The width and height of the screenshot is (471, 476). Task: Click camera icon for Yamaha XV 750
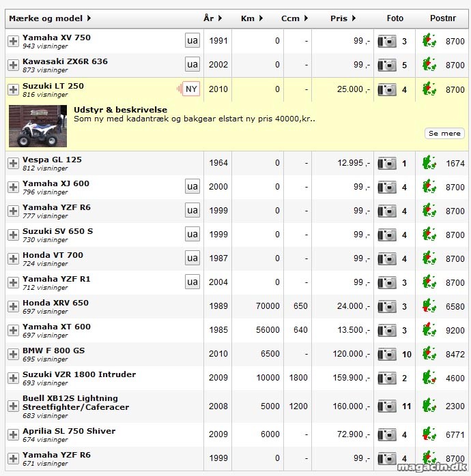coord(387,42)
